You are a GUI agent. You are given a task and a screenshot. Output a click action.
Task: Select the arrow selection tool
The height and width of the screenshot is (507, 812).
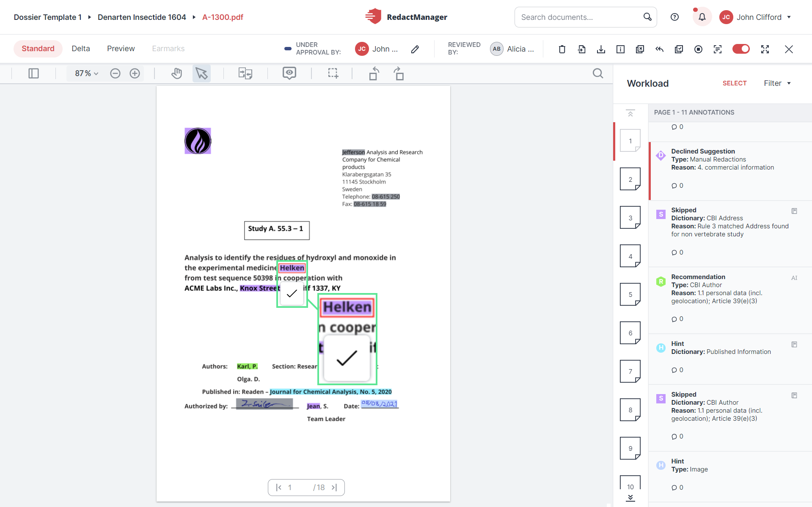pos(201,74)
